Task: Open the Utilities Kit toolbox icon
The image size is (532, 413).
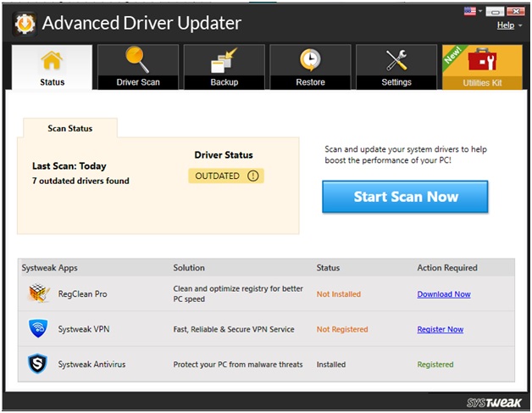Action: [482, 61]
